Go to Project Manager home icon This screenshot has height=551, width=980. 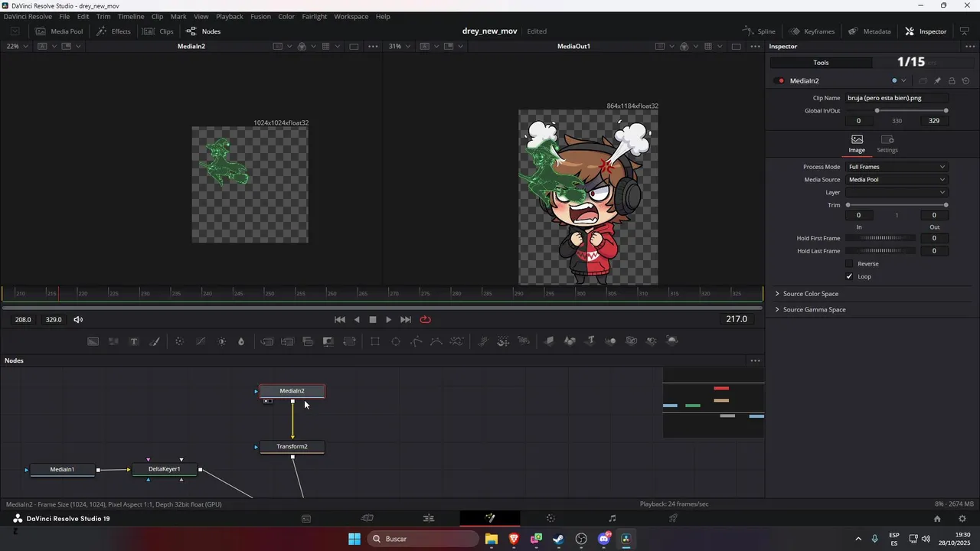coord(937,518)
